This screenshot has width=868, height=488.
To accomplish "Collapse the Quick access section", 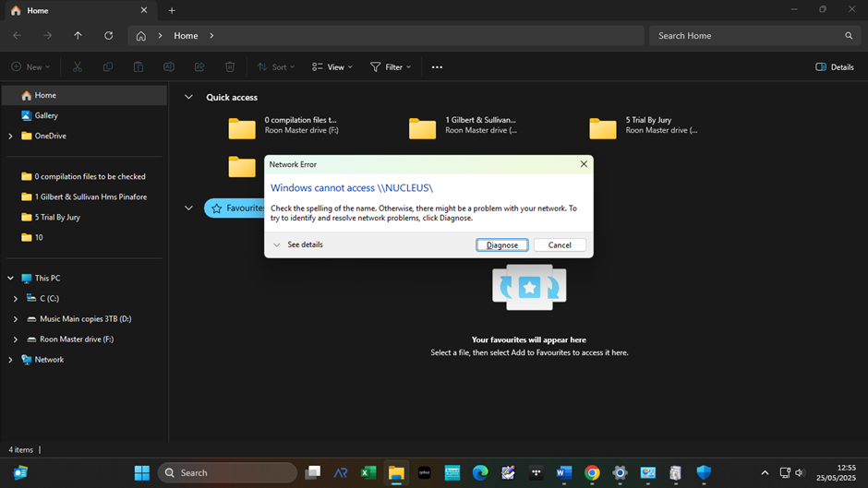I will pyautogui.click(x=188, y=97).
